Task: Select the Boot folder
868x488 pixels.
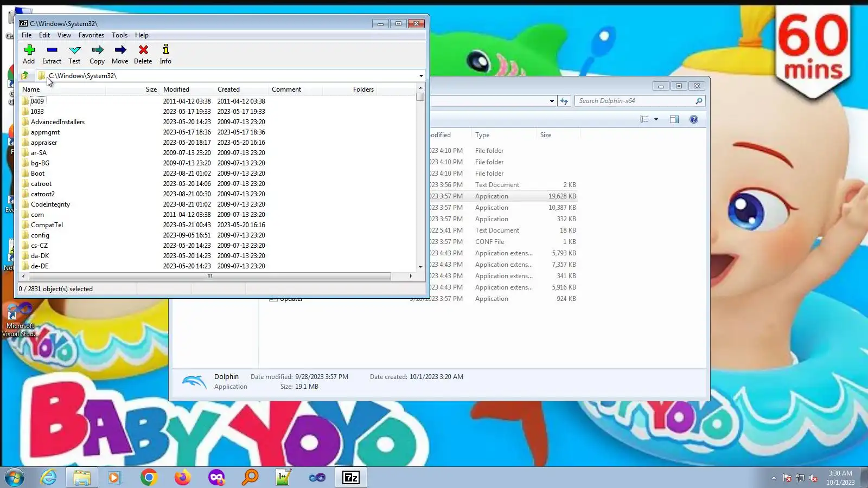Action: 37,174
